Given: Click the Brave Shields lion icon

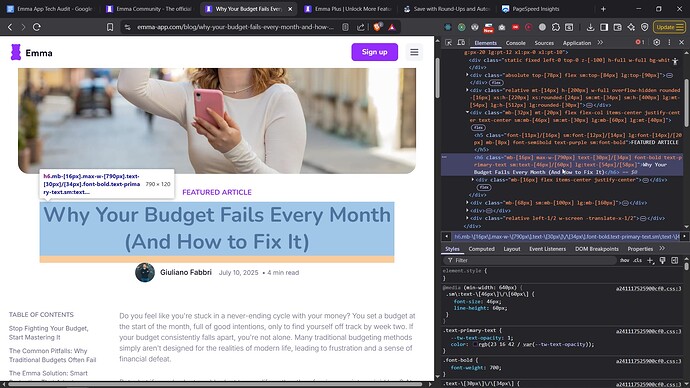Looking at the screenshot, I should pos(377,27).
